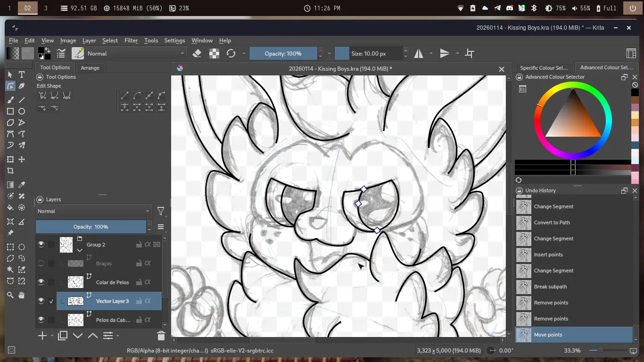Collapse the Group 2 layer group
This screenshot has width=644, height=362.
click(80, 250)
